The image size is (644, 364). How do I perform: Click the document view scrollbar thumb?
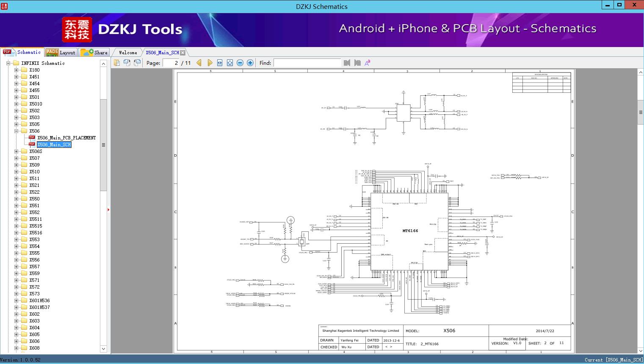click(x=641, y=112)
